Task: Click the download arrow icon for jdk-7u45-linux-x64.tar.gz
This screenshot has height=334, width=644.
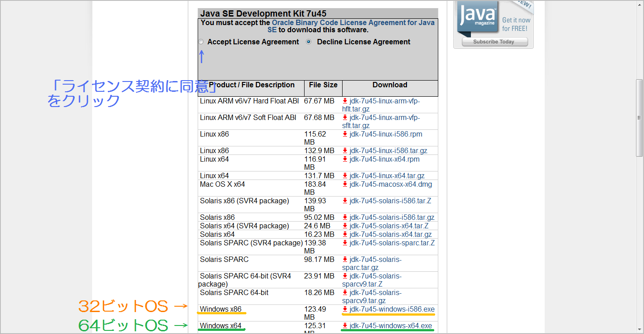Action: 345,176
